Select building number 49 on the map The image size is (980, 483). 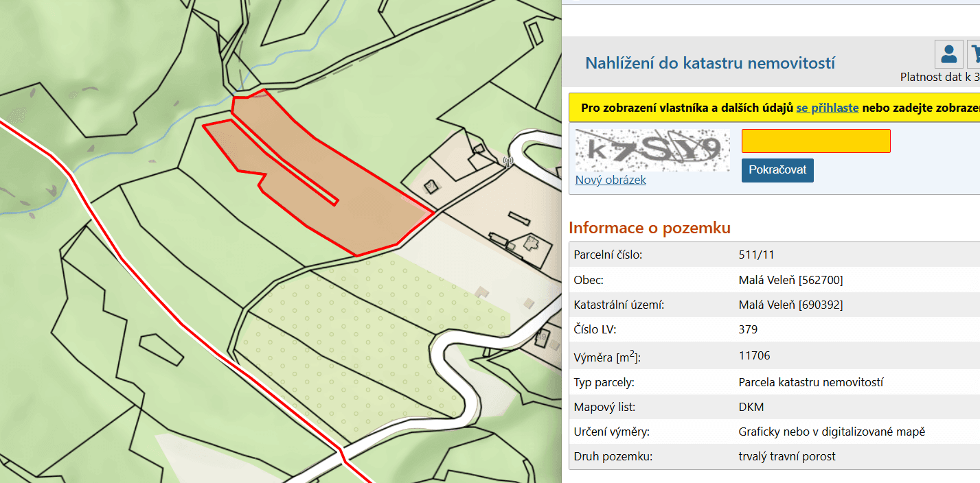pos(541,337)
